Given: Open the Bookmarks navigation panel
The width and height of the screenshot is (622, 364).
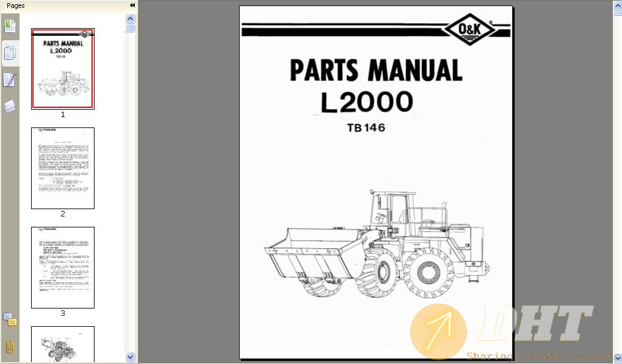Looking at the screenshot, I should 10,26.
